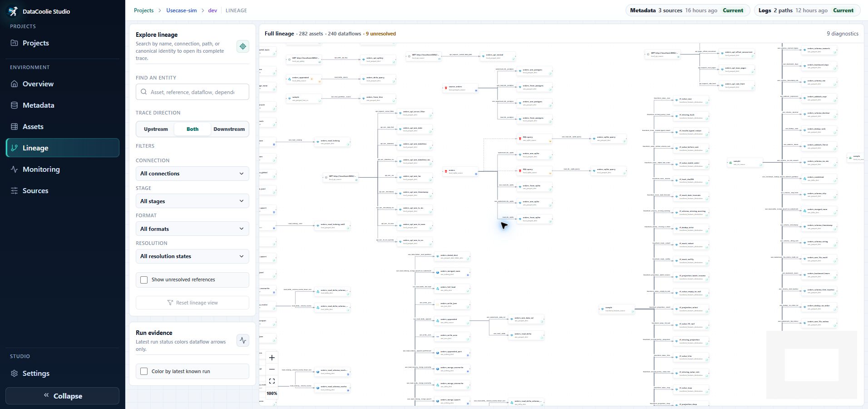Click Projects breadcrumb link

pyautogui.click(x=143, y=10)
